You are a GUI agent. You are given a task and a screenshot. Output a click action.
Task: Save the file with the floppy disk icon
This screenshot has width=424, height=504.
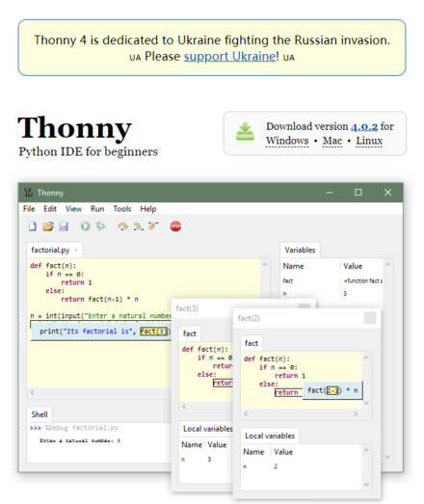click(64, 226)
